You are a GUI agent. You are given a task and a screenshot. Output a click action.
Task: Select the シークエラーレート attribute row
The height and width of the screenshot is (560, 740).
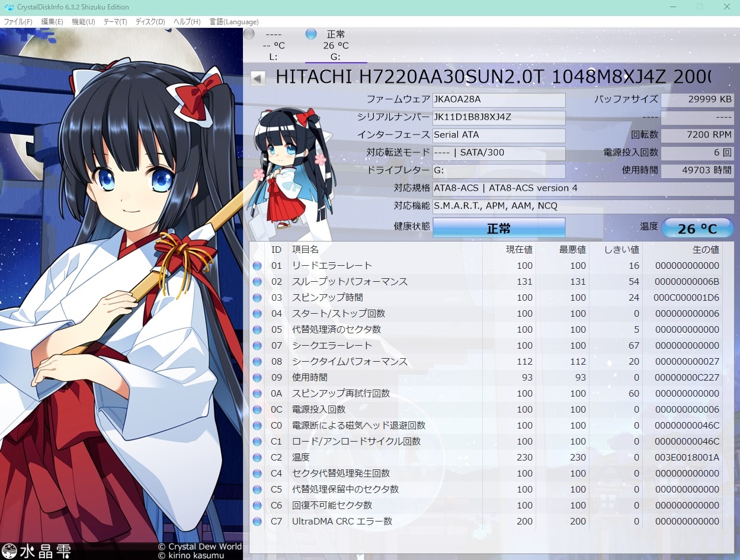486,346
